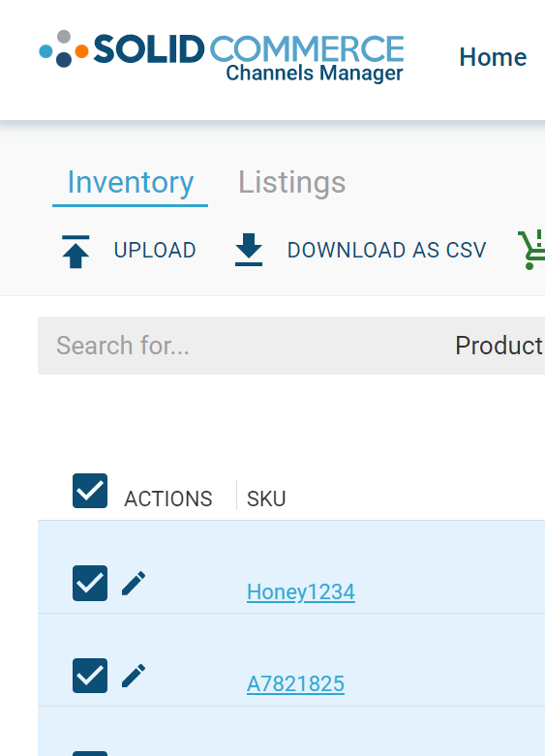Open the Product search type dropdown
545x756 pixels.
pos(500,346)
